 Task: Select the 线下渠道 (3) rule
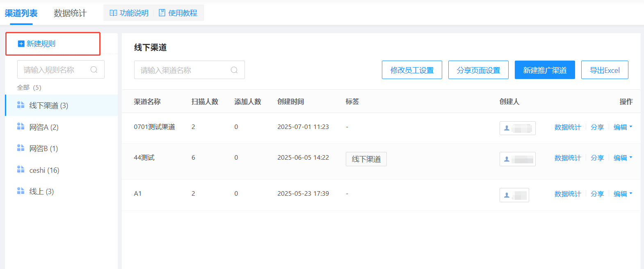pyautogui.click(x=62, y=105)
